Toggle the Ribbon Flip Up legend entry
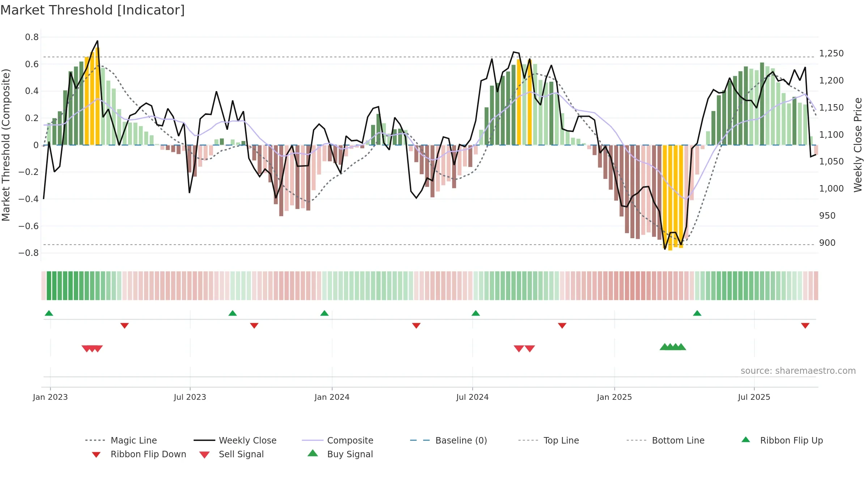This screenshot has width=868, height=488. 782,440
